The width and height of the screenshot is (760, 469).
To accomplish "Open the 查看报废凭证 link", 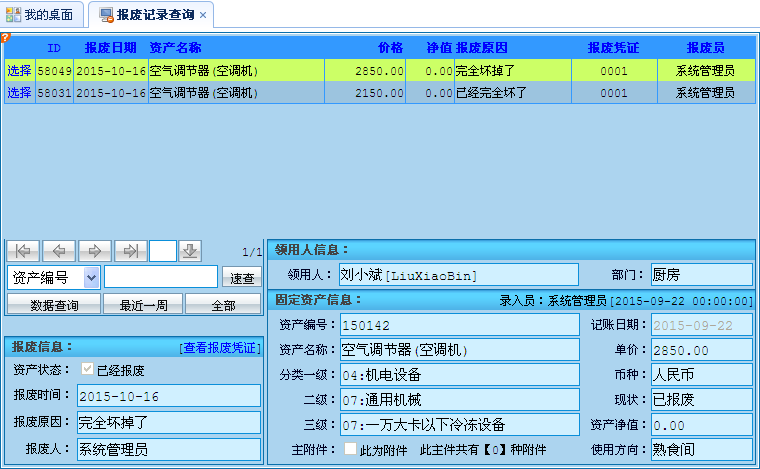I will tap(219, 348).
